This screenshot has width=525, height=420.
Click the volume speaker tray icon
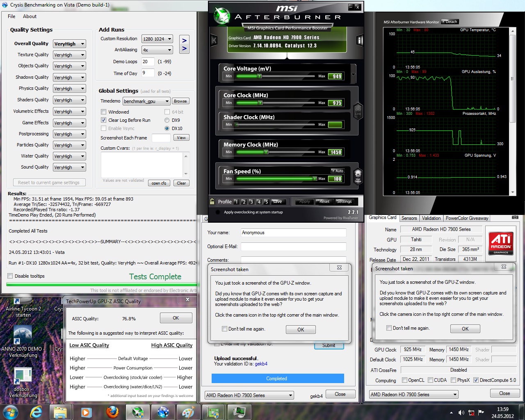461,413
